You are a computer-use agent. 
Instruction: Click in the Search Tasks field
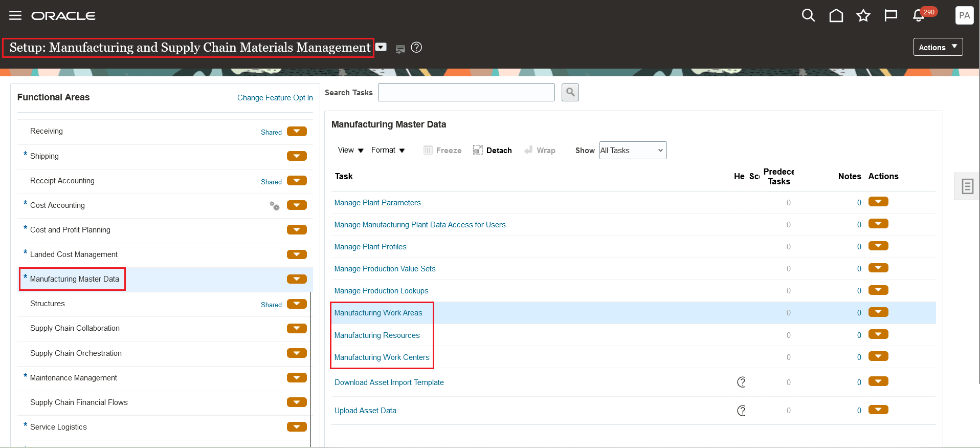(x=466, y=93)
